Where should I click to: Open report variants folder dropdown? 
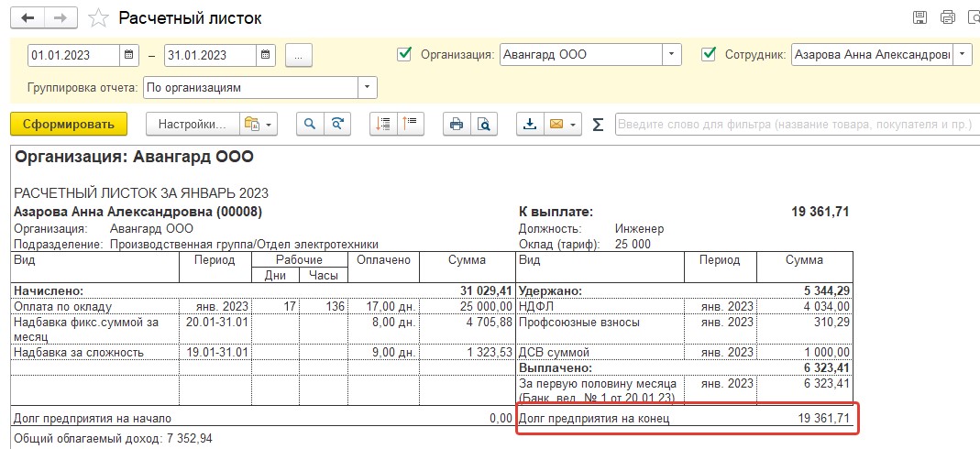[x=259, y=124]
